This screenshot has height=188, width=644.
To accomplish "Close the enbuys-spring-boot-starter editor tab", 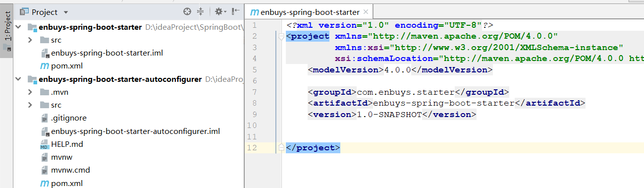I will 366,12.
